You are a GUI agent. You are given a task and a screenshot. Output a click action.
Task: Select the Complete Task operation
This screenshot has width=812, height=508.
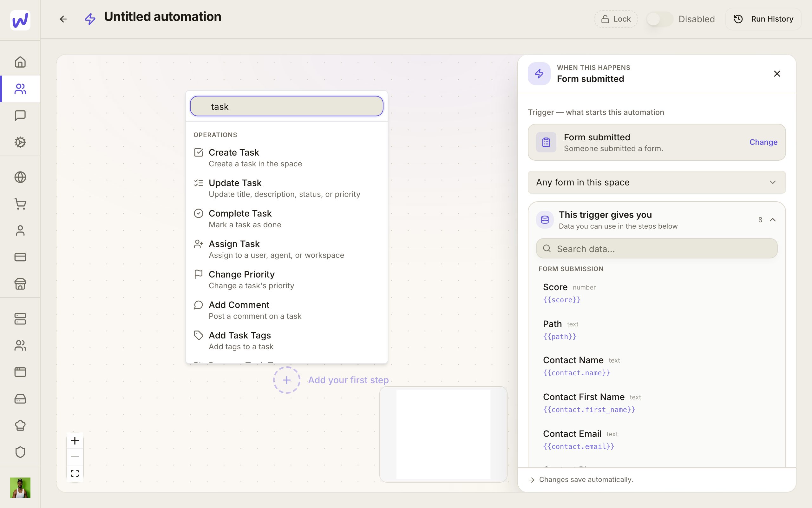coord(286,219)
